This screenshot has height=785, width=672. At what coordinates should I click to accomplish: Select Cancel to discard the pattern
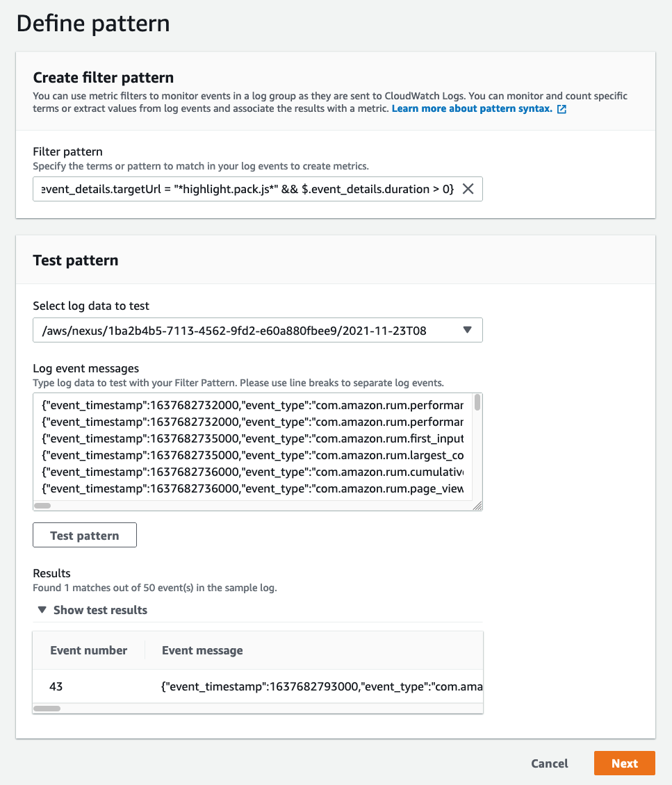coord(549,763)
